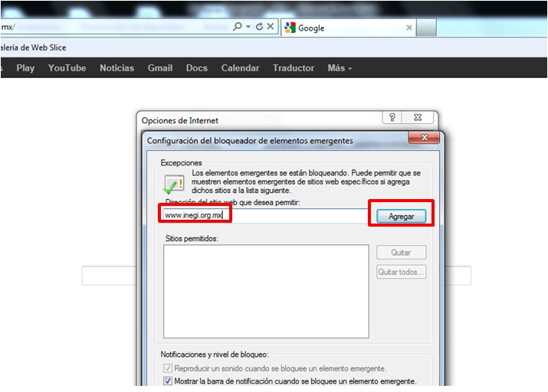Viewport: 548px width, 392px height.
Task: Click the address bar search magnifier icon
Action: [x=238, y=27]
